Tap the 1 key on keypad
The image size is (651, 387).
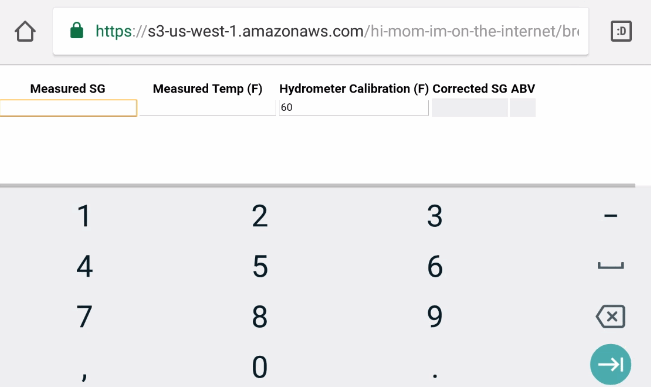[x=84, y=216]
